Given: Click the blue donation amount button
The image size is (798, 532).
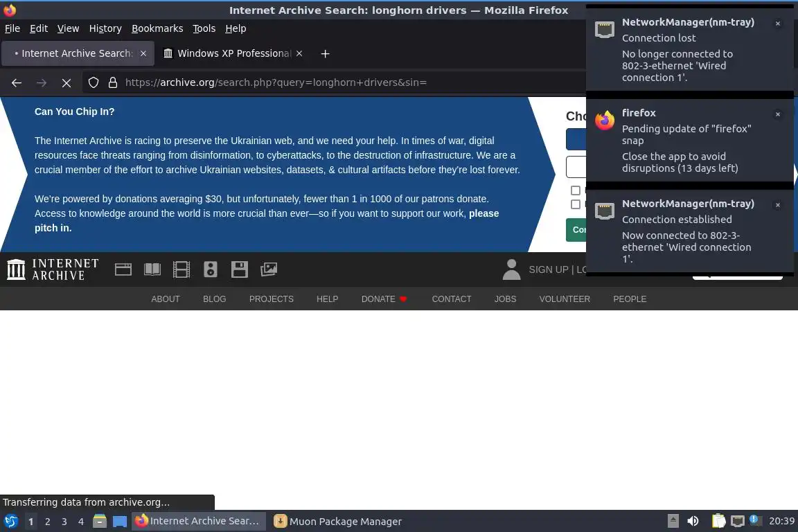Looking at the screenshot, I should click(576, 139).
